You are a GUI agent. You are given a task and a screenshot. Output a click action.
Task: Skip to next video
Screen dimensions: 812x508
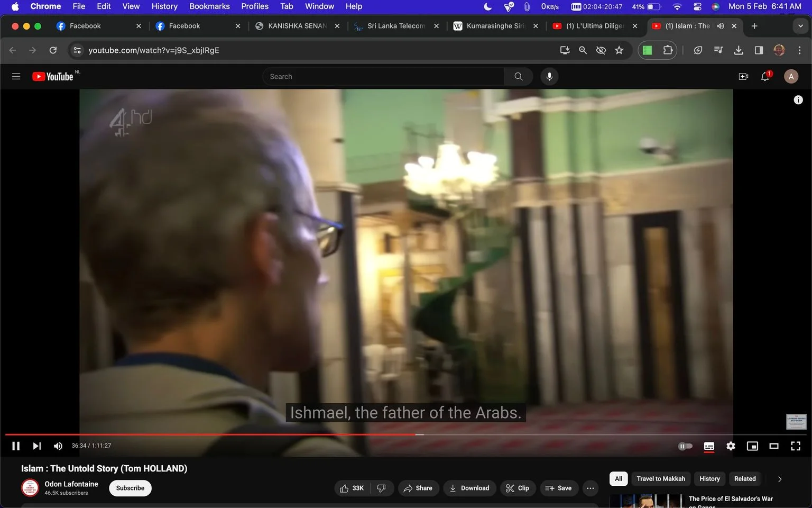coord(36,446)
